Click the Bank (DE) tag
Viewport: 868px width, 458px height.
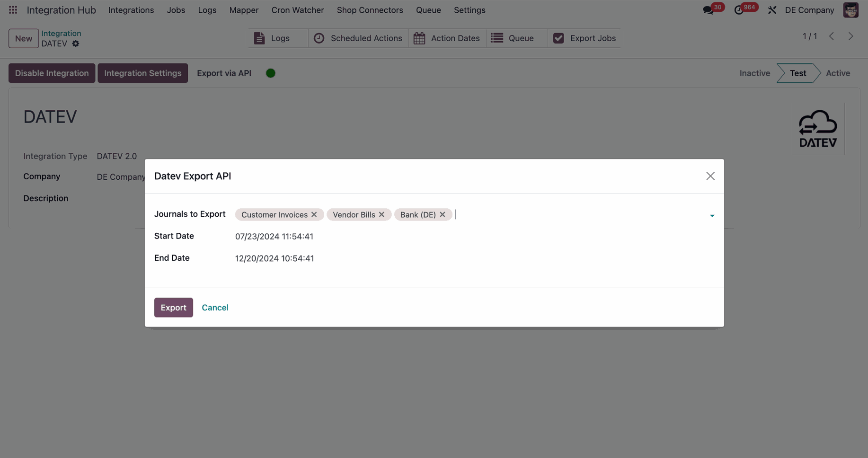418,215
